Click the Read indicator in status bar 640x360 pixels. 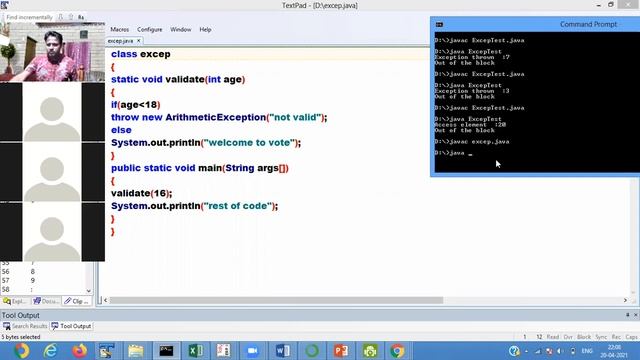click(553, 337)
